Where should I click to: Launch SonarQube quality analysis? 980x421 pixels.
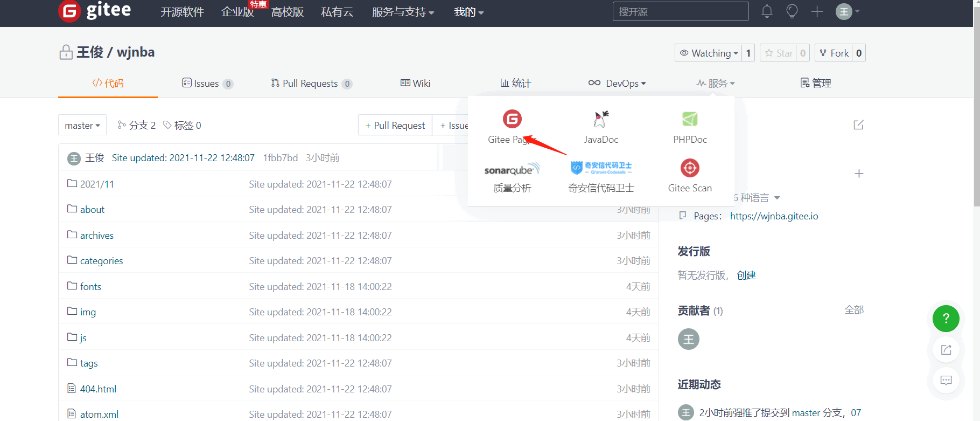tap(512, 170)
